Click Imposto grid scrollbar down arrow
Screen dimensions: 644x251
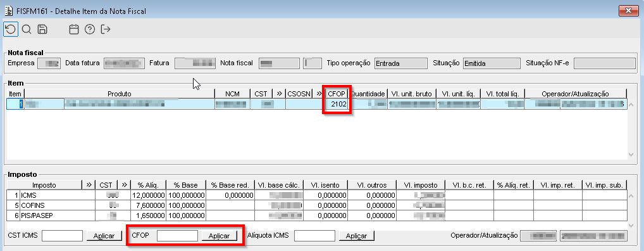(x=632, y=225)
